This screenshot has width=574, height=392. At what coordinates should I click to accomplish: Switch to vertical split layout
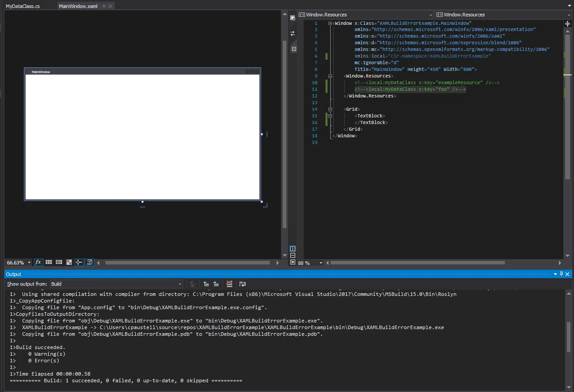tap(293, 248)
